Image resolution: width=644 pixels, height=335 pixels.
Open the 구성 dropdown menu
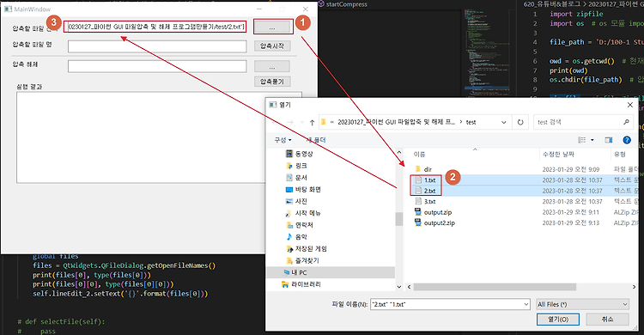pos(283,140)
